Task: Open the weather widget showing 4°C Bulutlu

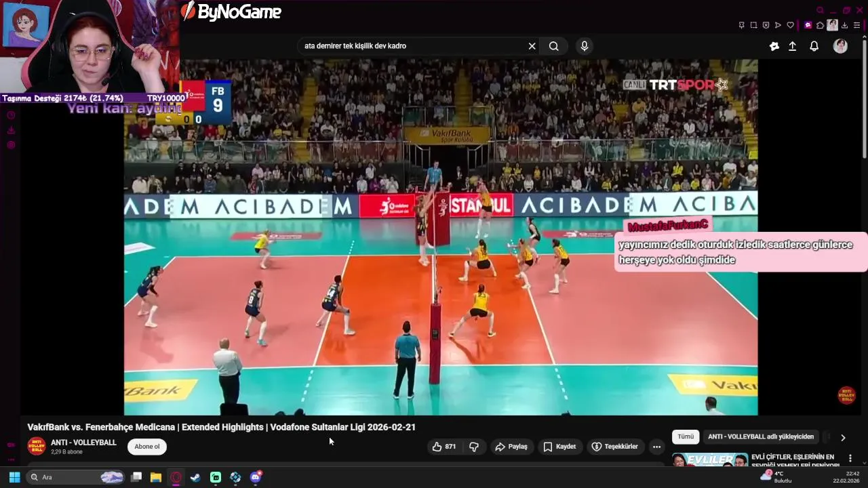Action: click(776, 476)
